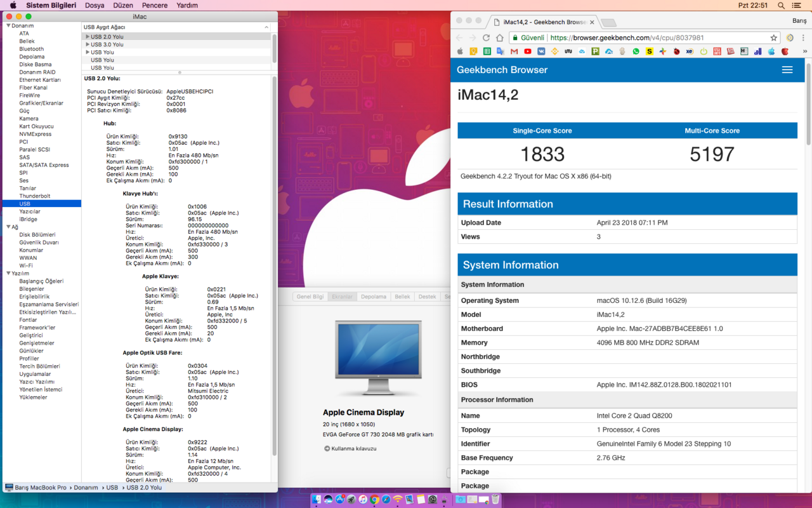Select Bluetooth in the hardware sidebar
Screen dimensions: 812x508
[31, 49]
